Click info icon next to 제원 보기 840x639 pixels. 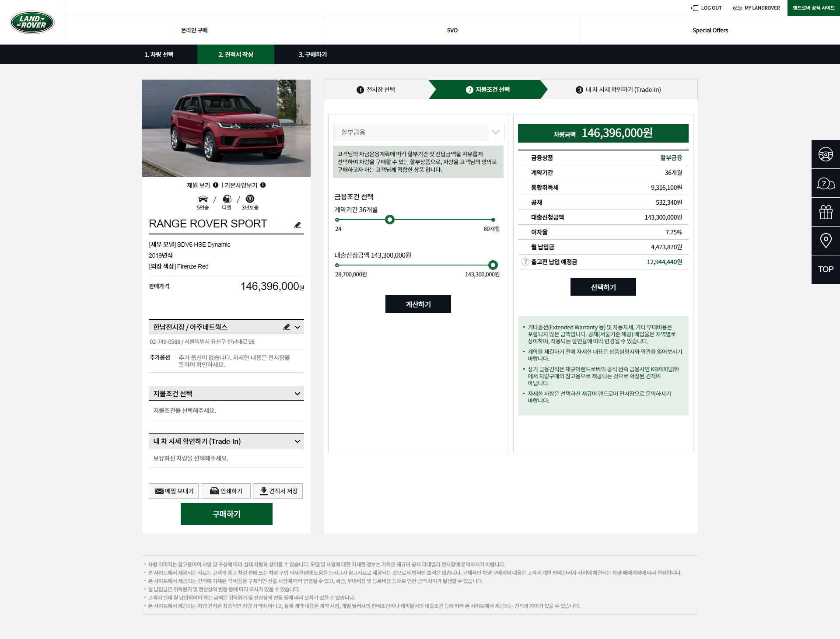[216, 185]
